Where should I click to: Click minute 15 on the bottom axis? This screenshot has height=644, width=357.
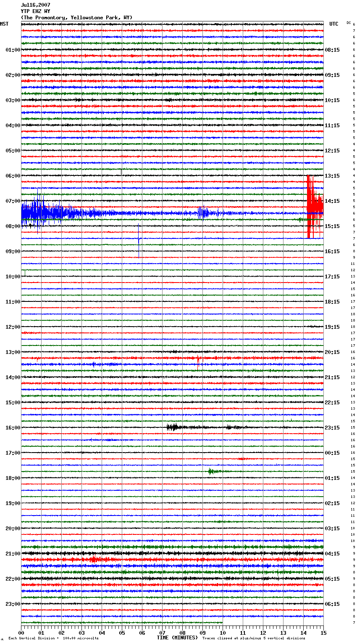tap(323, 633)
